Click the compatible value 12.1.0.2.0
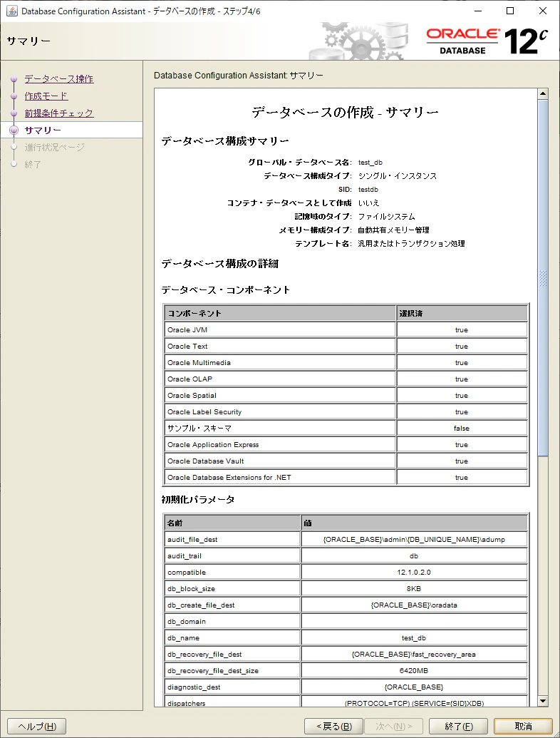 (x=414, y=573)
